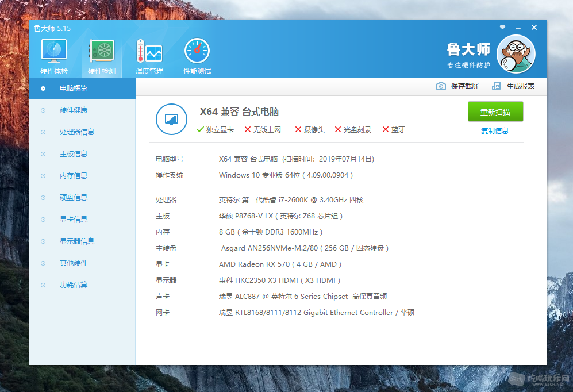Click the Asgard AN256NVMe disk value
Image resolution: width=573 pixels, height=392 pixels.
pyautogui.click(x=305, y=248)
